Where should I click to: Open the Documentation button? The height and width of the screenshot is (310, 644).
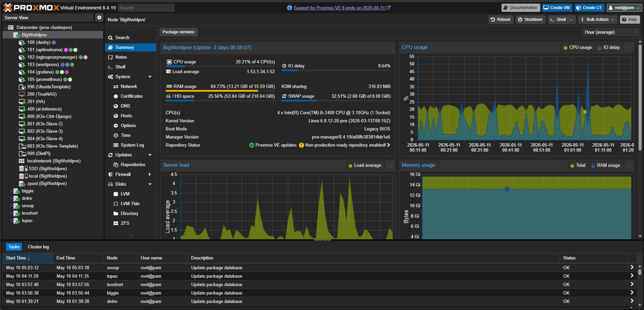click(521, 8)
